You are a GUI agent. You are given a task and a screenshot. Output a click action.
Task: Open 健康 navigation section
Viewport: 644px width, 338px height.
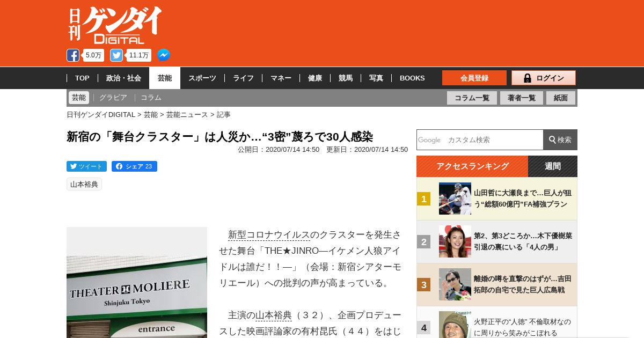pyautogui.click(x=315, y=78)
